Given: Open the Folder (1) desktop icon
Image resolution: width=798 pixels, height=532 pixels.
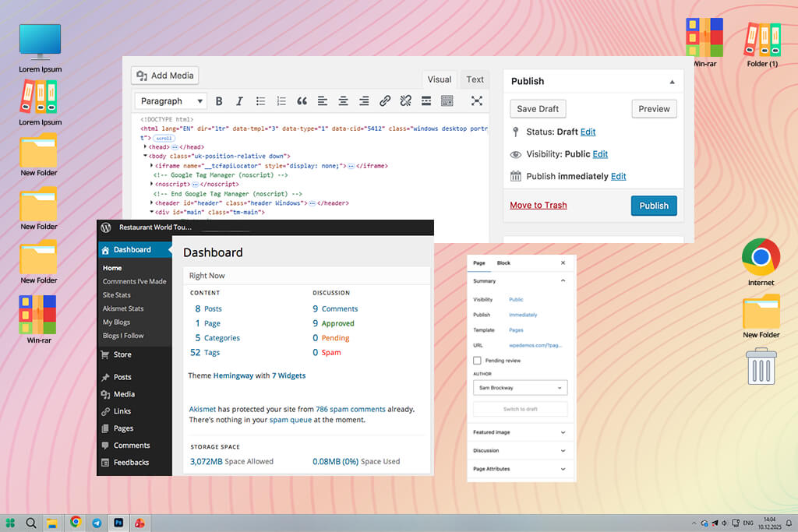Looking at the screenshot, I should click(x=762, y=44).
